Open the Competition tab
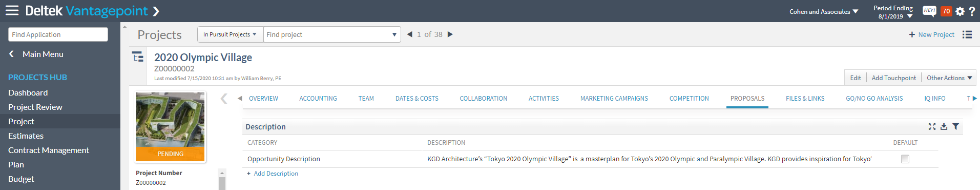Image resolution: width=980 pixels, height=190 pixels. click(x=689, y=99)
